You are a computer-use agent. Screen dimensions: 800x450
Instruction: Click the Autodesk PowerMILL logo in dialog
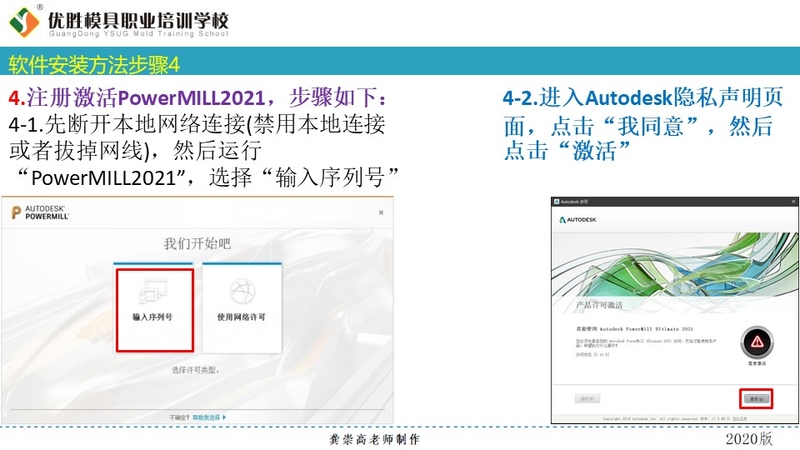pos(40,213)
